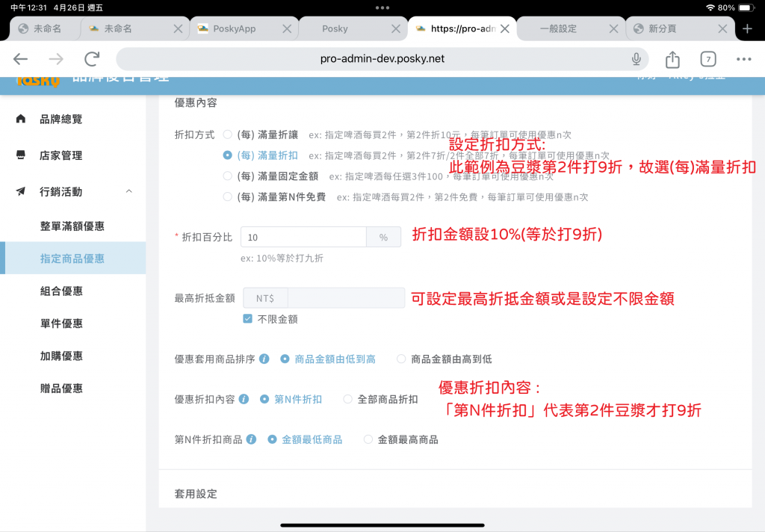
Task: Collapse the 行銷活動 menu chevron
Action: [x=128, y=191]
